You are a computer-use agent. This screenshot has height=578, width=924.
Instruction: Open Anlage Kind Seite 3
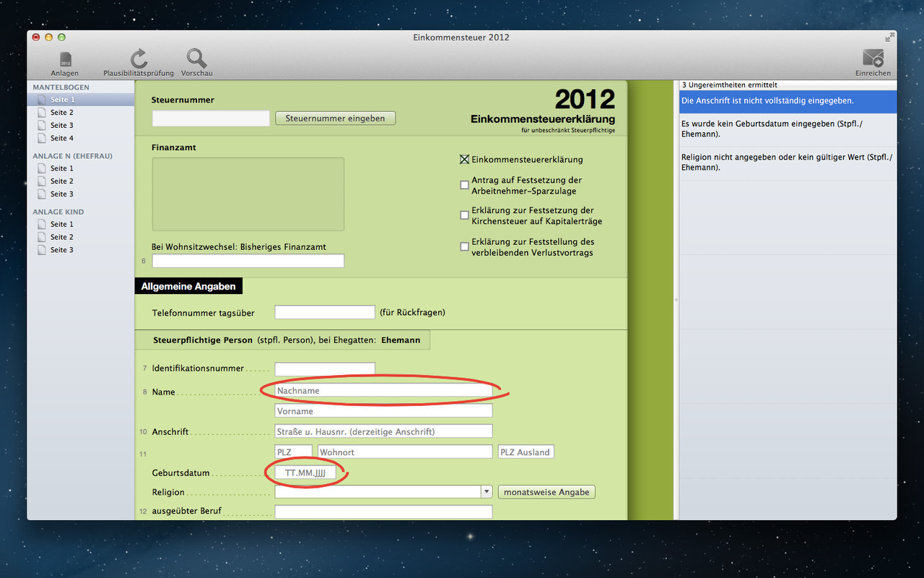pos(81,250)
